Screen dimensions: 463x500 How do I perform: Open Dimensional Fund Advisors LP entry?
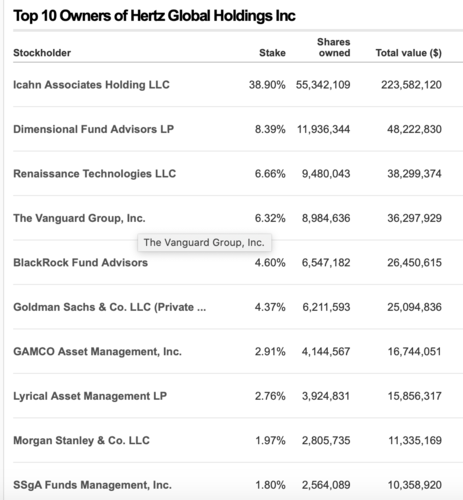pyautogui.click(x=93, y=129)
